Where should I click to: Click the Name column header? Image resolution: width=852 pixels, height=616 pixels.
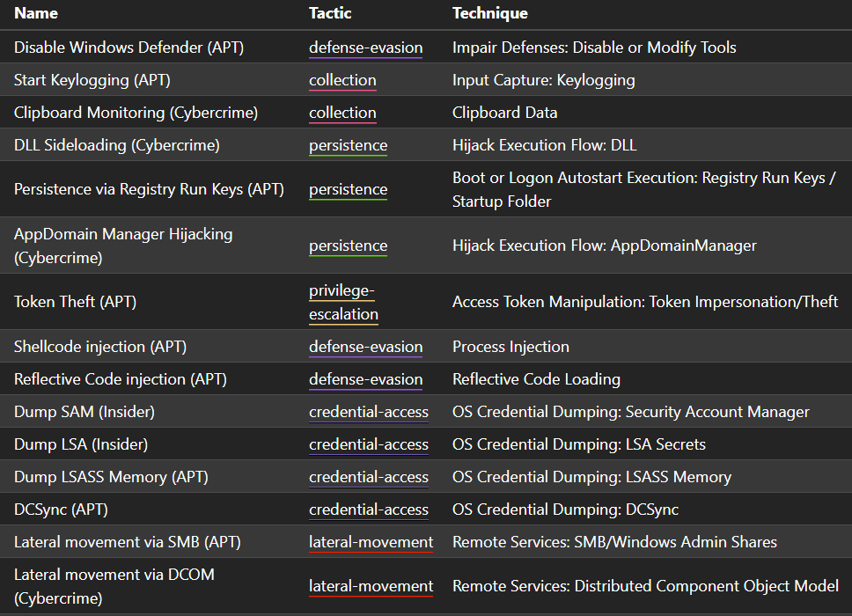[x=36, y=13]
